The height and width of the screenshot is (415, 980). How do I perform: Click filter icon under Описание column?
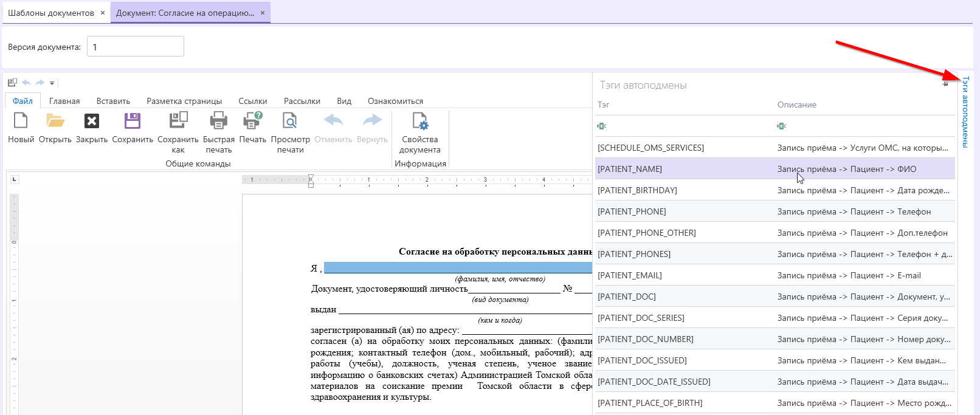782,126
